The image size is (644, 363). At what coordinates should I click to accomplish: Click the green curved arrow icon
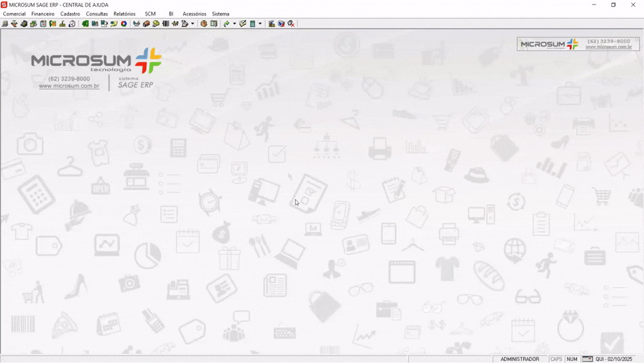point(226,24)
